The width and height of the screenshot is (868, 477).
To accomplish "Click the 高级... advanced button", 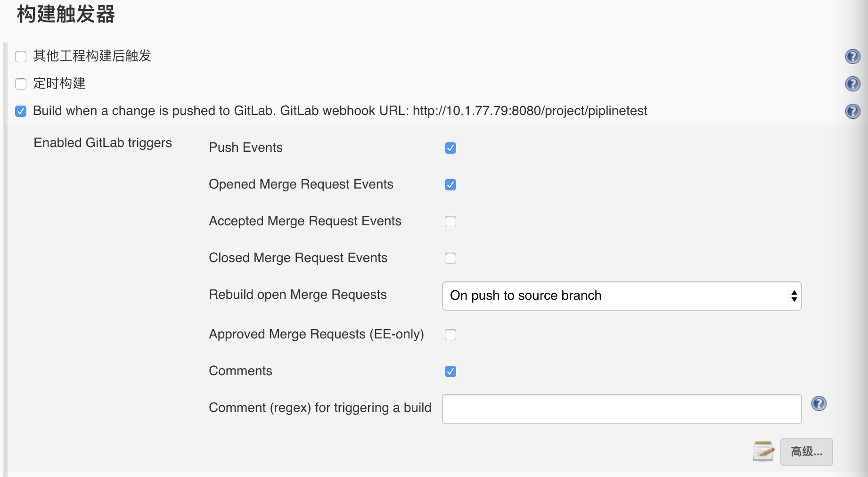I will coord(806,452).
